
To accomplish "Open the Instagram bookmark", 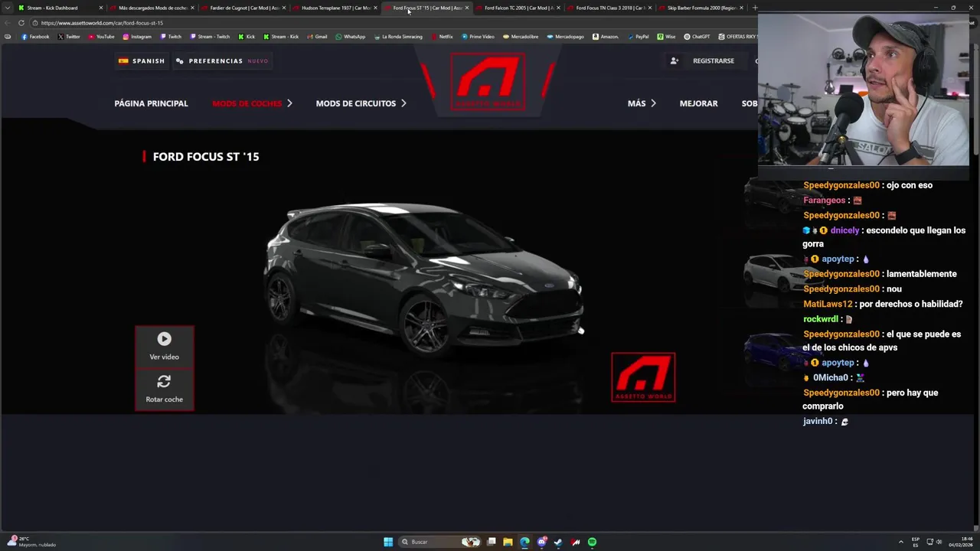I will pyautogui.click(x=137, y=37).
